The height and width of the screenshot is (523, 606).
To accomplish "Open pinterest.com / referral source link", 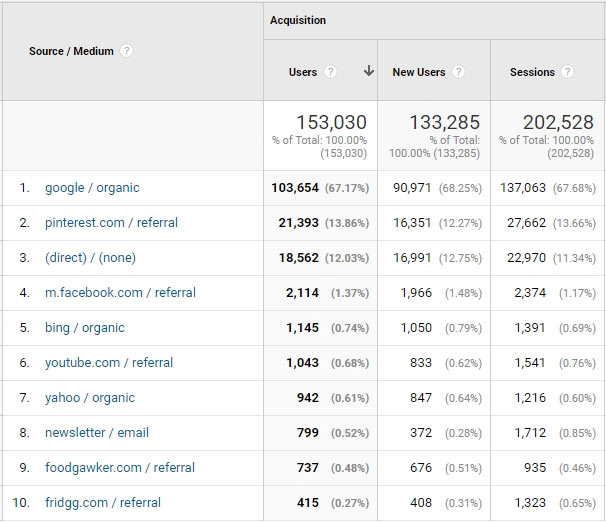I will point(111,223).
